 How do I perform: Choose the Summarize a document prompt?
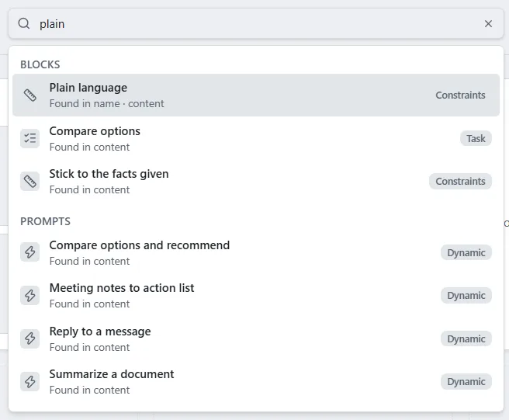coord(256,381)
